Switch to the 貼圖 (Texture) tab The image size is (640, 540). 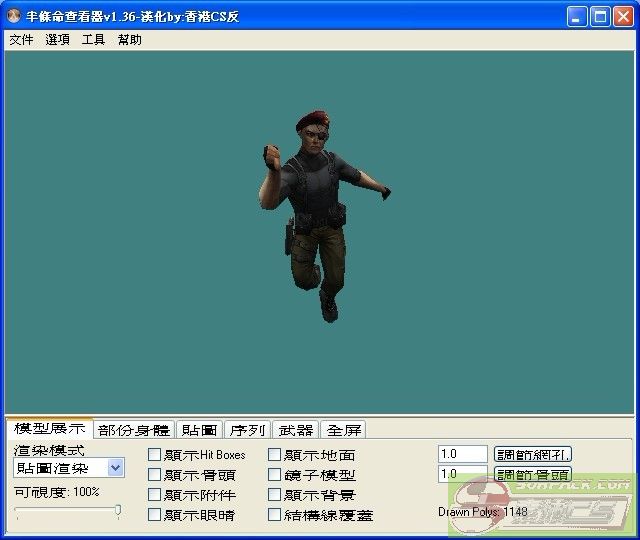[x=199, y=430]
